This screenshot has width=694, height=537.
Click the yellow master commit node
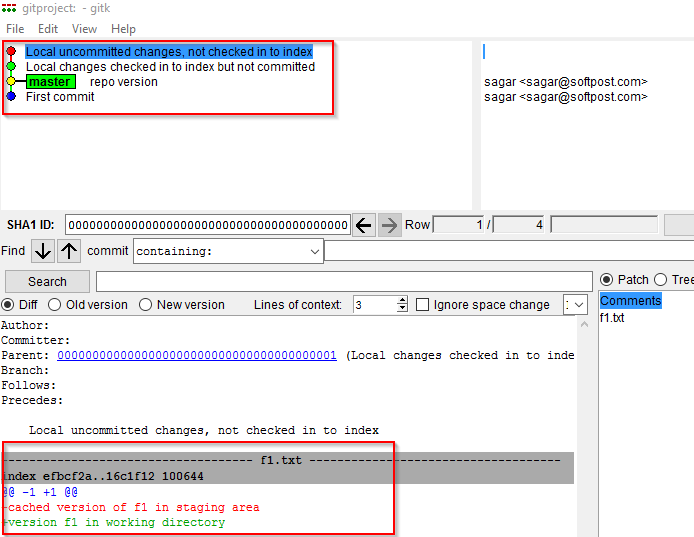(x=11, y=81)
